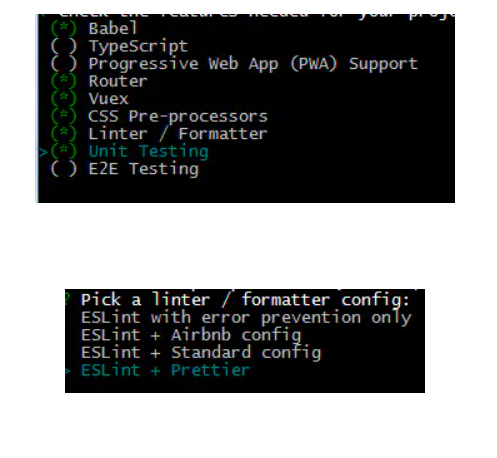Pick ESLint + Airbnb config option
Viewport: 497px width, 458px height.
191,335
